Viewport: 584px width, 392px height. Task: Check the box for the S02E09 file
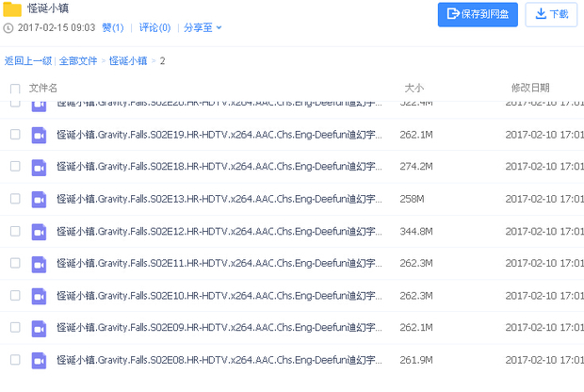pyautogui.click(x=15, y=328)
